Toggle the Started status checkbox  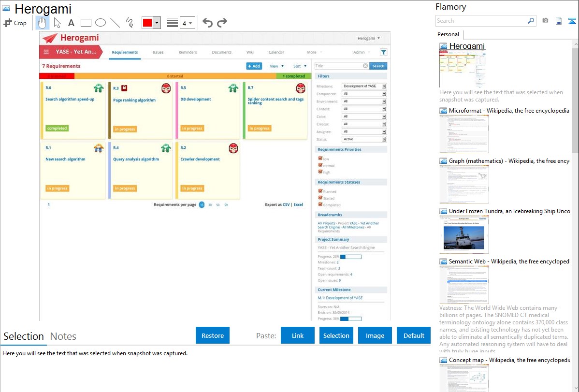pyautogui.click(x=320, y=198)
